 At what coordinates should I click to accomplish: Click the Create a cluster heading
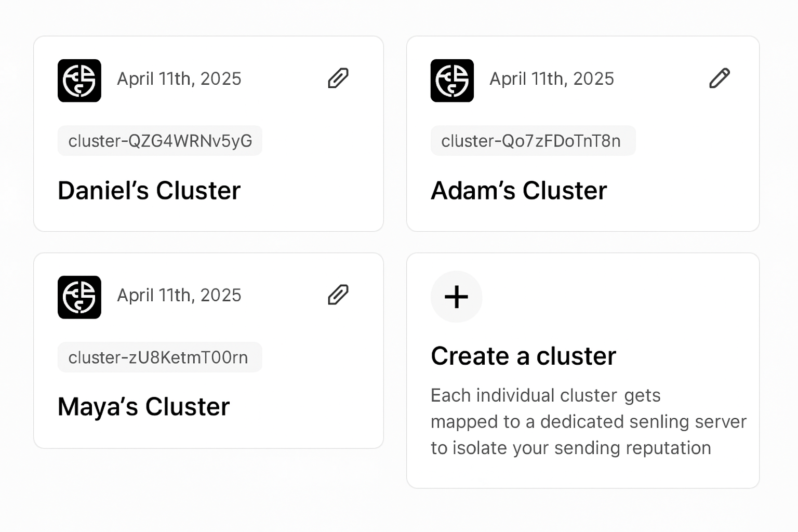524,356
